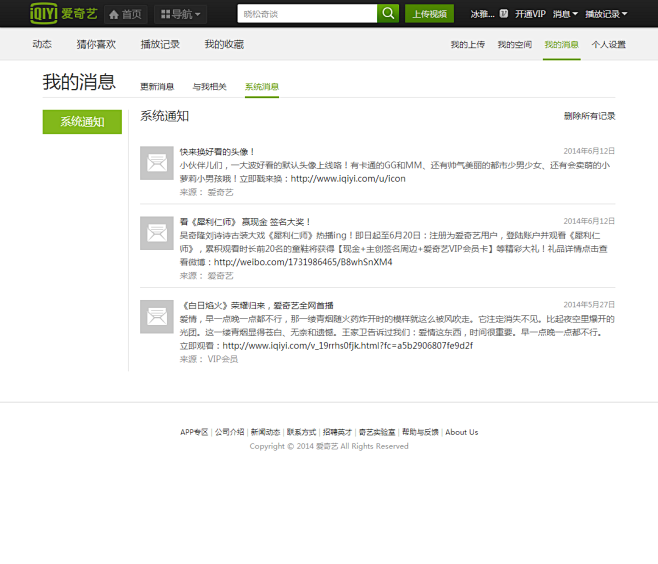This screenshot has height=564, width=658.
Task: Click the green search magnifier button
Action: click(388, 14)
